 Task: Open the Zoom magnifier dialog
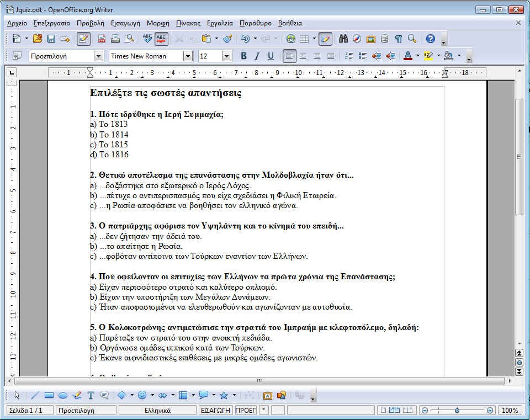click(x=412, y=39)
